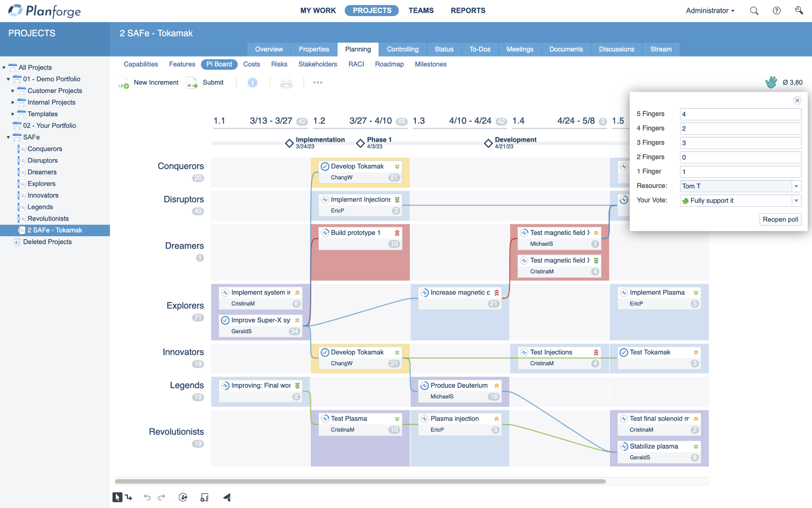Click the New Increment document icon
This screenshot has height=508, width=812.
123,83
